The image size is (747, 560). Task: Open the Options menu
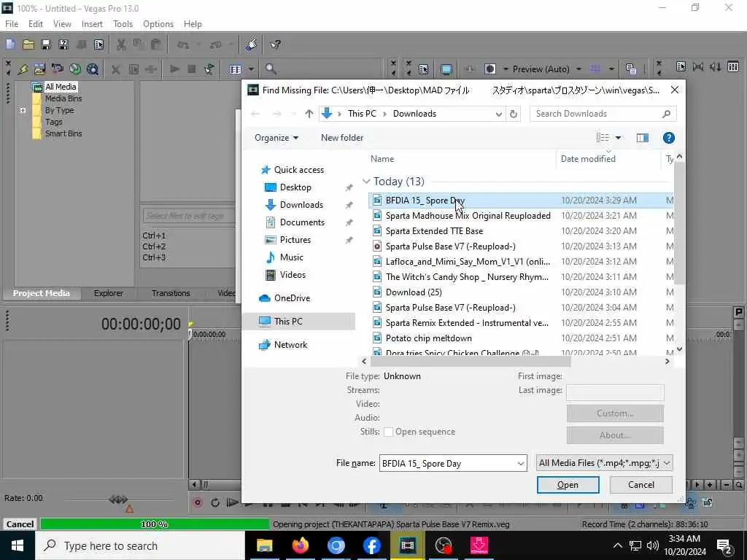158,24
